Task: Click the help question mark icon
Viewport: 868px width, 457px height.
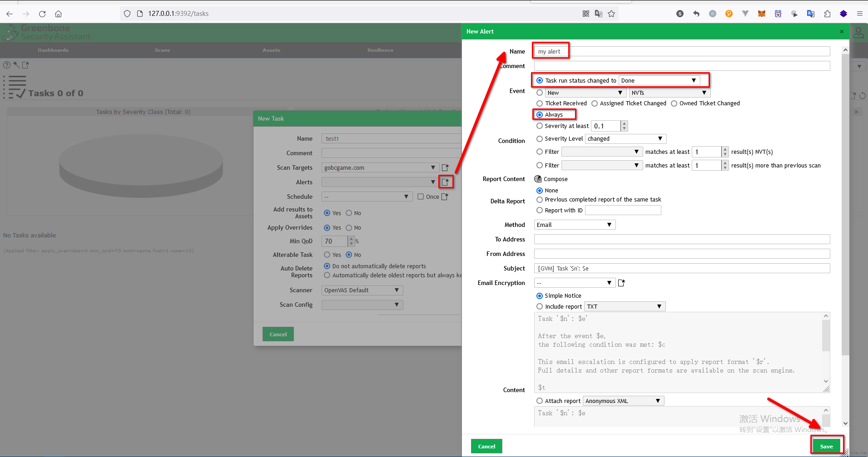Action: tap(7, 65)
